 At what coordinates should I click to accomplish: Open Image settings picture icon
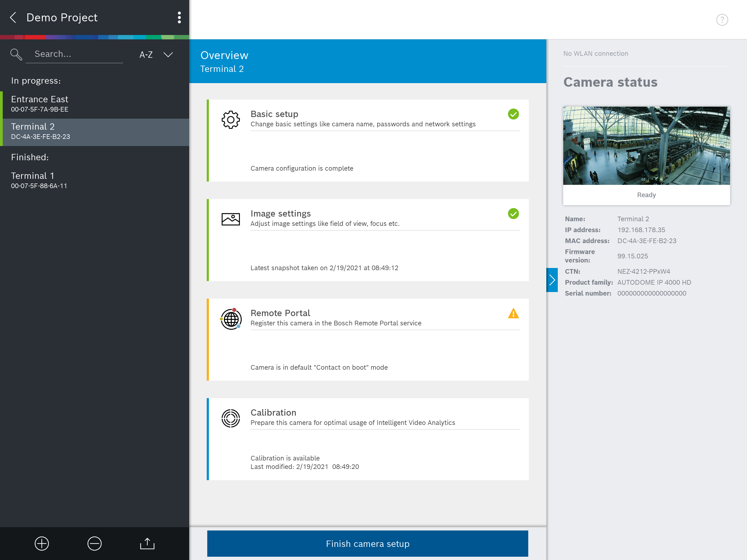tap(231, 219)
